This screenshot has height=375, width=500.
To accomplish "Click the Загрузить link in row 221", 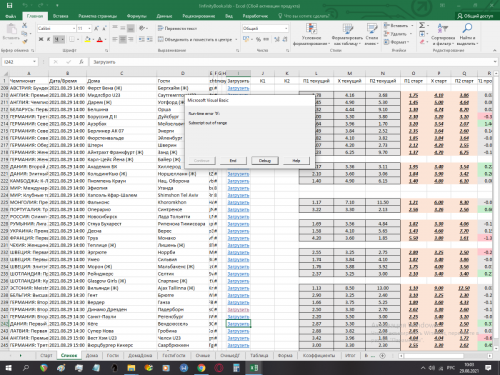I will pos(238,174).
